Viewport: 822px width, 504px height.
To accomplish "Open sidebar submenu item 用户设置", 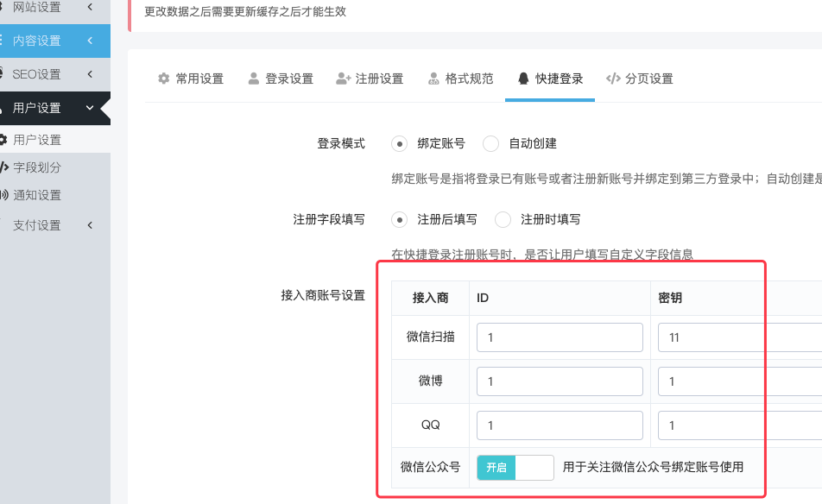I will [x=55, y=140].
